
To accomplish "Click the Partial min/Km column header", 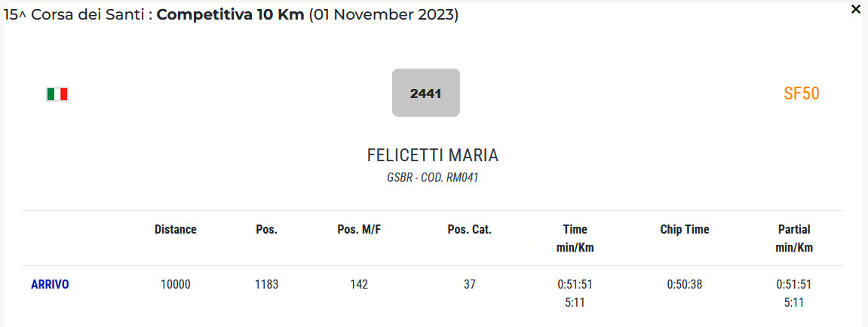I will coord(793,238).
